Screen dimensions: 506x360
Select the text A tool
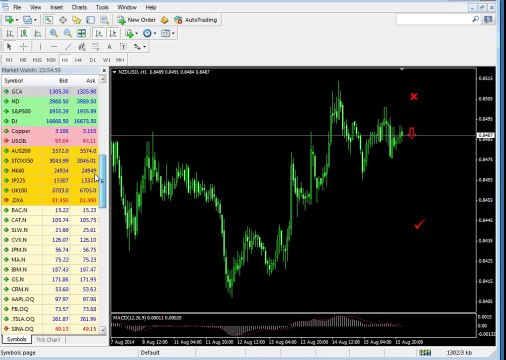(109, 47)
